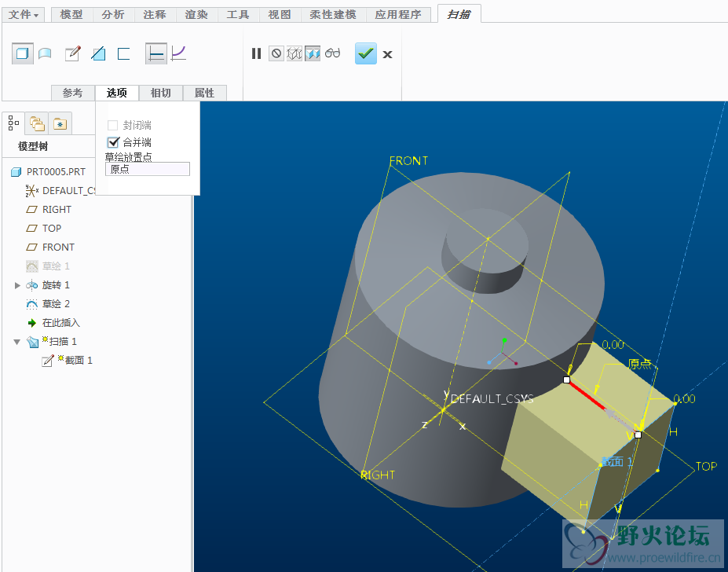This screenshot has height=572, width=728.
Task: Click the RIGHT plane label in the 3D viewport
Action: point(378,475)
